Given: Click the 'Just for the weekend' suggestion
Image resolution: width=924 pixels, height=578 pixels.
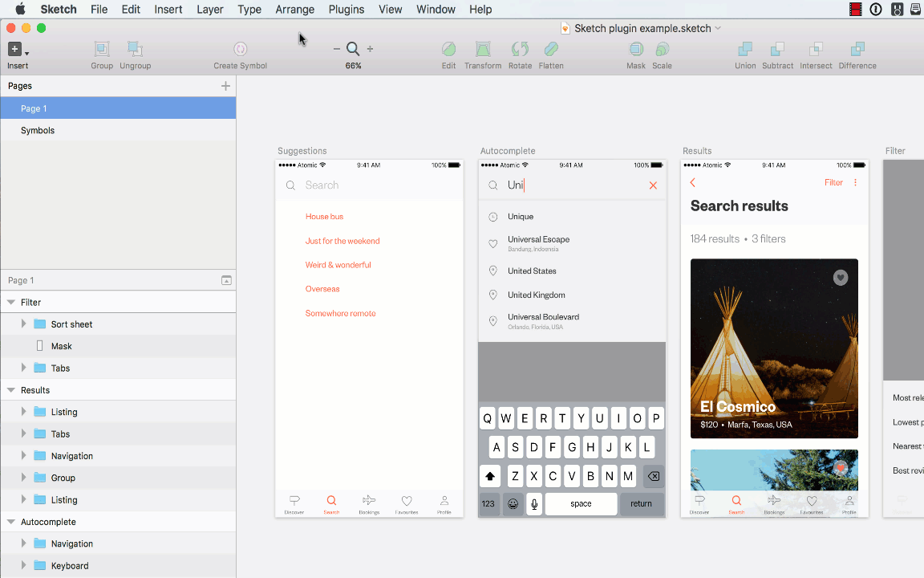Looking at the screenshot, I should [x=342, y=241].
